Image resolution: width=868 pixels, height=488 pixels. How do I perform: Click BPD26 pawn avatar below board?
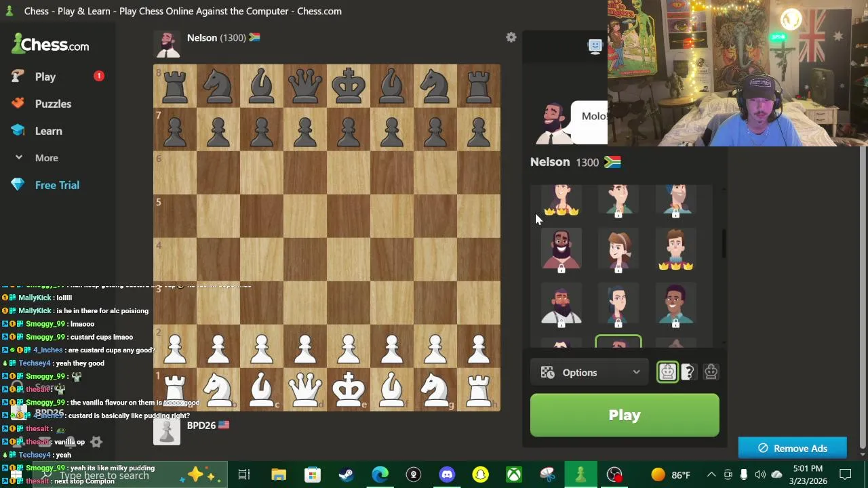point(167,432)
